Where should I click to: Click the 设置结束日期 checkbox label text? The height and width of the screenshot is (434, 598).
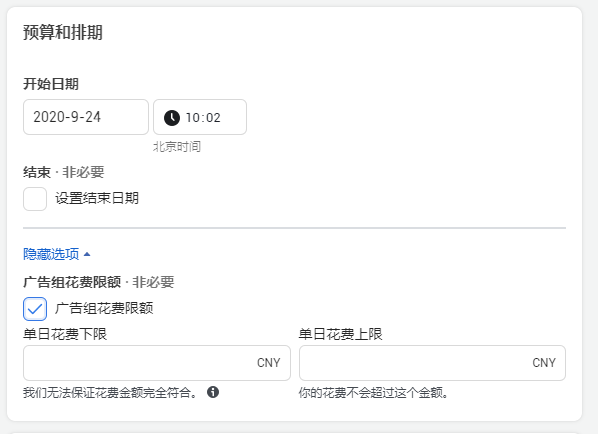click(x=97, y=198)
